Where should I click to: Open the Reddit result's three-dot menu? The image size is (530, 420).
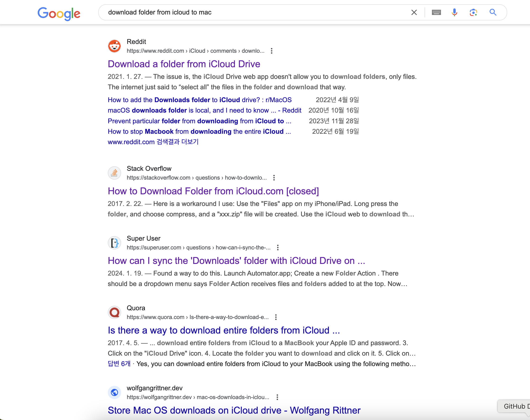[x=271, y=51]
